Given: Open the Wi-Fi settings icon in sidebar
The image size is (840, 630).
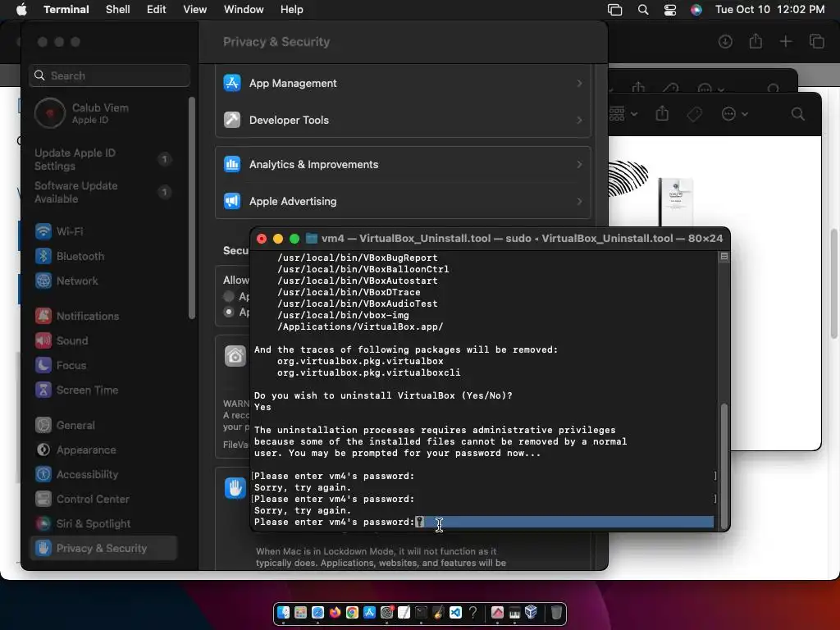Looking at the screenshot, I should pyautogui.click(x=43, y=231).
